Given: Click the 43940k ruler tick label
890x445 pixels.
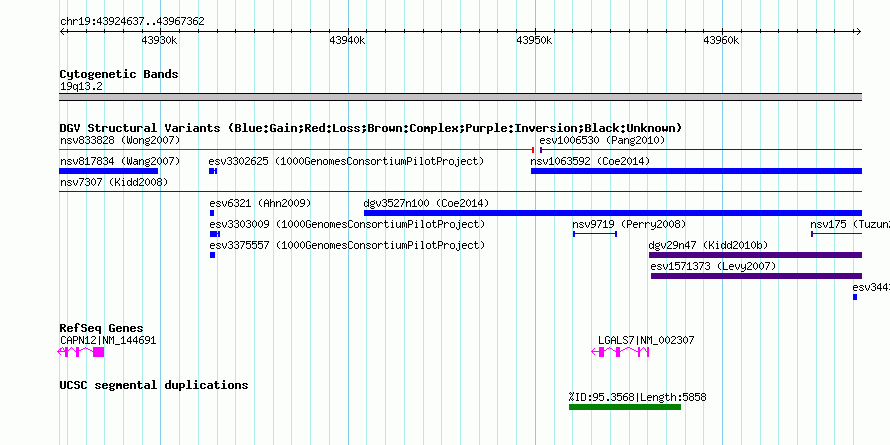Looking at the screenshot, I should (x=347, y=40).
